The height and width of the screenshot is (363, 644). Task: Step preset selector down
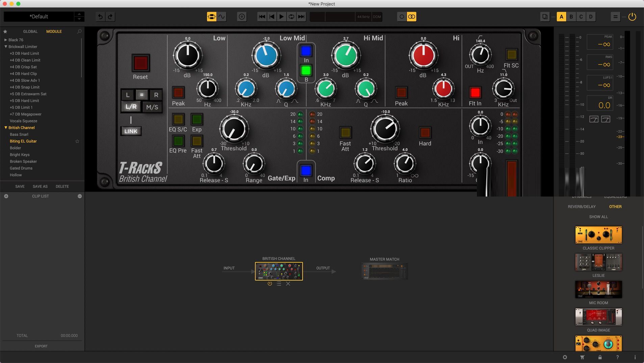coord(79,19)
